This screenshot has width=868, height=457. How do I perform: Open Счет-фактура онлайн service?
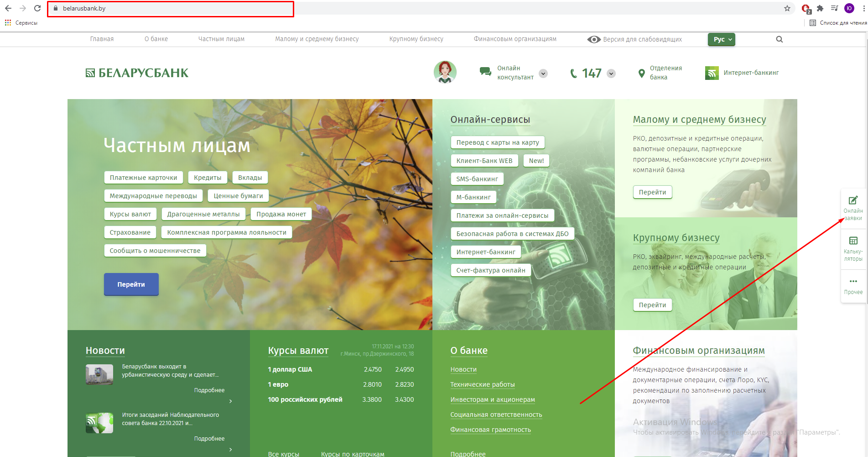[x=491, y=270]
